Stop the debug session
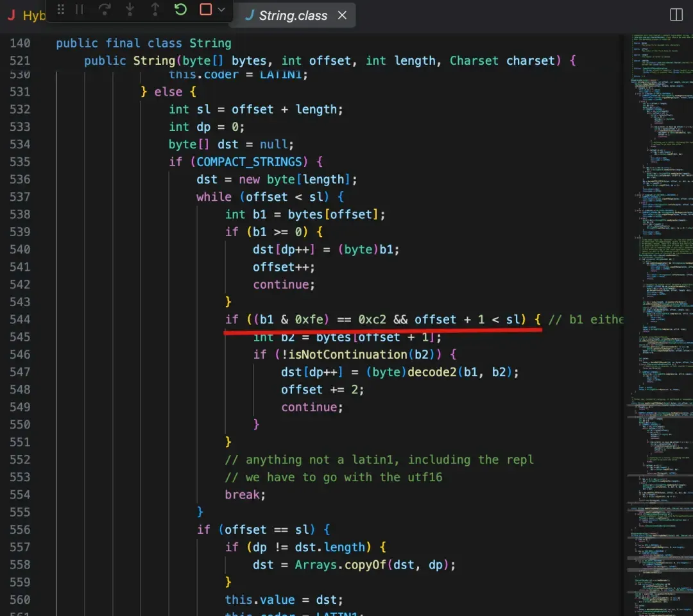693x616 pixels. (x=206, y=9)
